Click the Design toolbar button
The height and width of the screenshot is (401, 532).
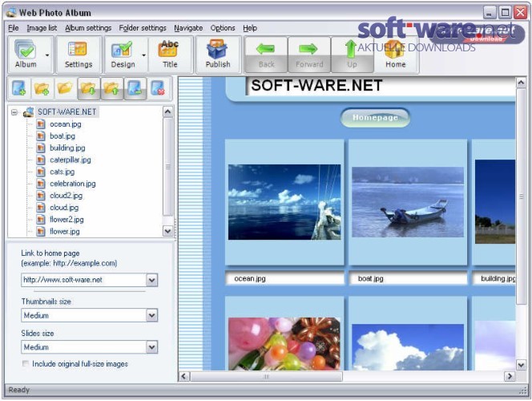click(x=123, y=55)
